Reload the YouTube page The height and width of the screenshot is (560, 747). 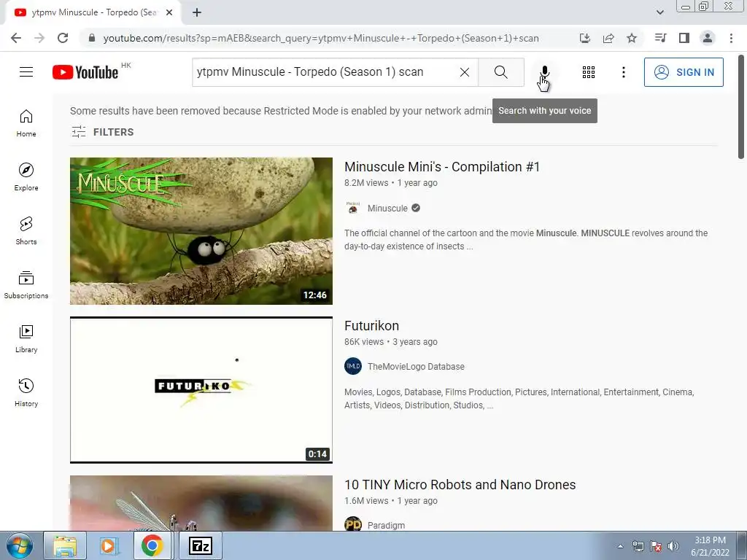click(63, 38)
